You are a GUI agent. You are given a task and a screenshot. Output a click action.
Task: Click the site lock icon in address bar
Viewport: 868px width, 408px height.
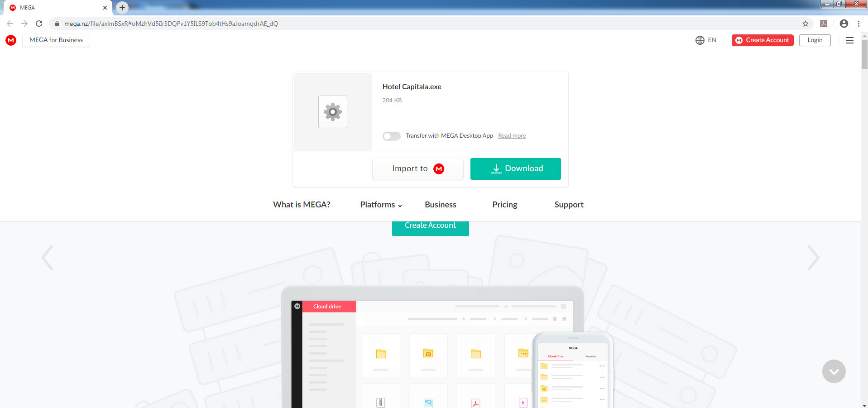point(57,24)
